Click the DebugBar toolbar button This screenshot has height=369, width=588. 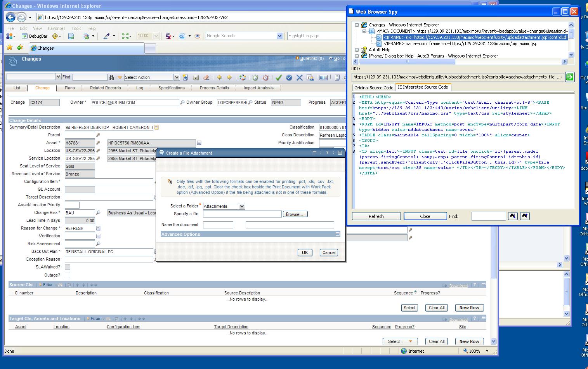coord(35,36)
